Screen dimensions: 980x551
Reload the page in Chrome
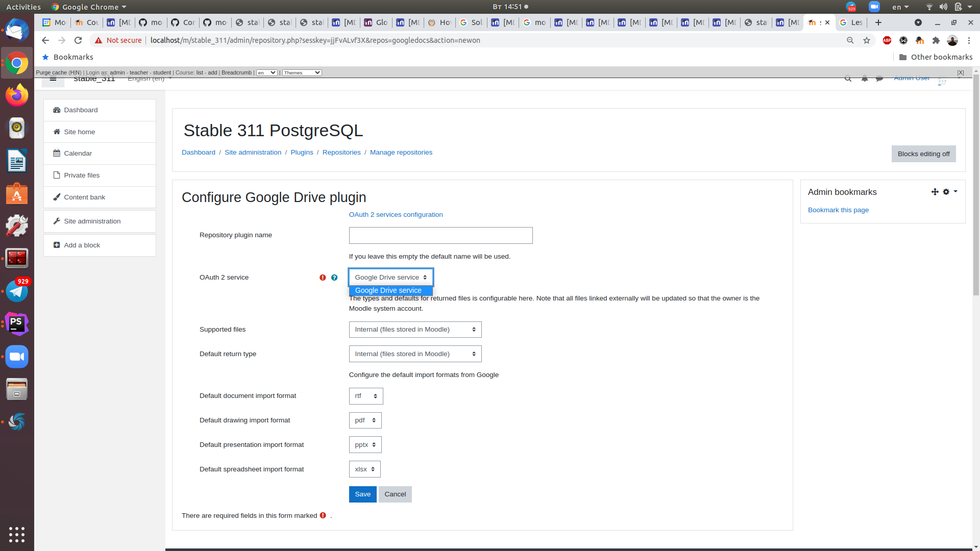tap(78, 40)
